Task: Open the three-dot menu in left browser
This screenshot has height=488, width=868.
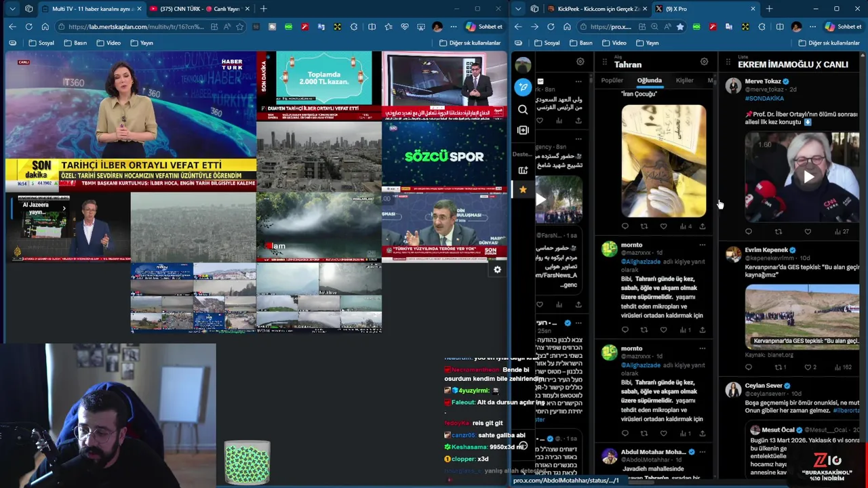Action: pos(454,26)
